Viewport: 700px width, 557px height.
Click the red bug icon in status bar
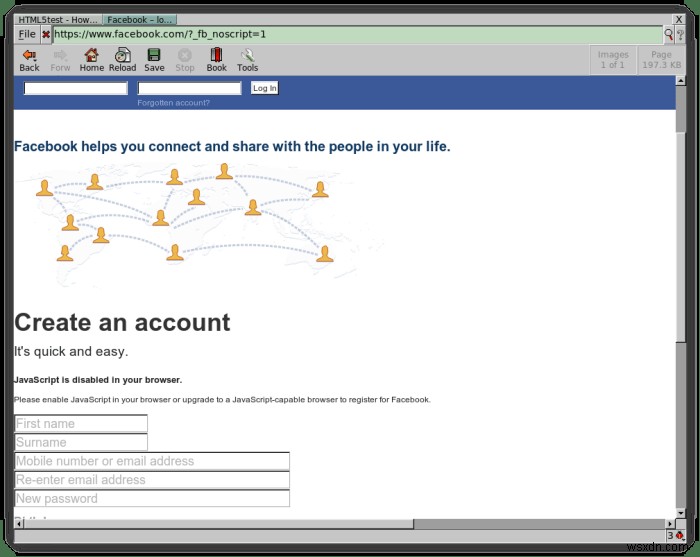680,535
